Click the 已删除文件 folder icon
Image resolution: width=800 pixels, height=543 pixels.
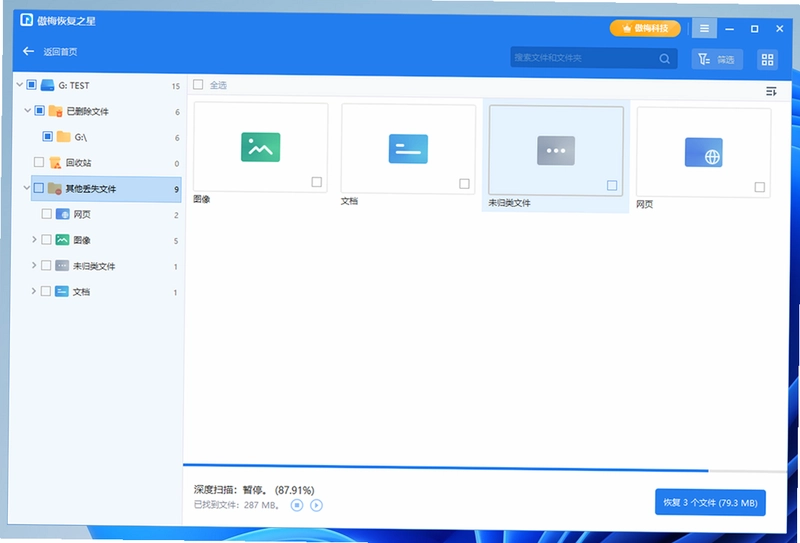[55, 111]
